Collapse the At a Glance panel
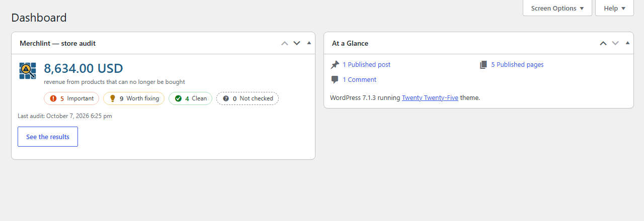This screenshot has width=644, height=221. click(627, 43)
